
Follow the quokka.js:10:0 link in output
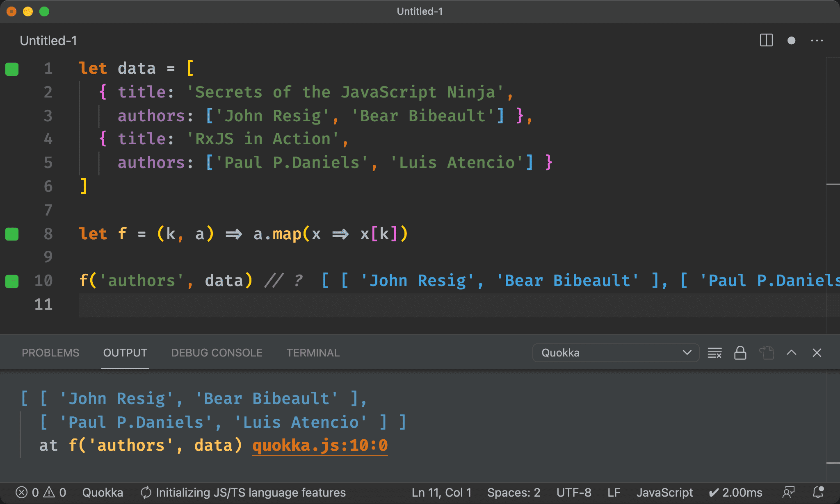click(320, 445)
